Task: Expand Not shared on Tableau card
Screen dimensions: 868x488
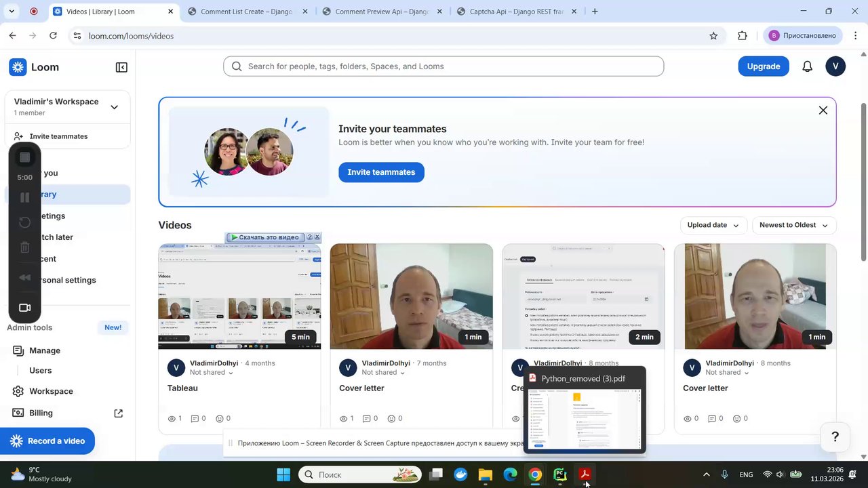Action: [212, 373]
